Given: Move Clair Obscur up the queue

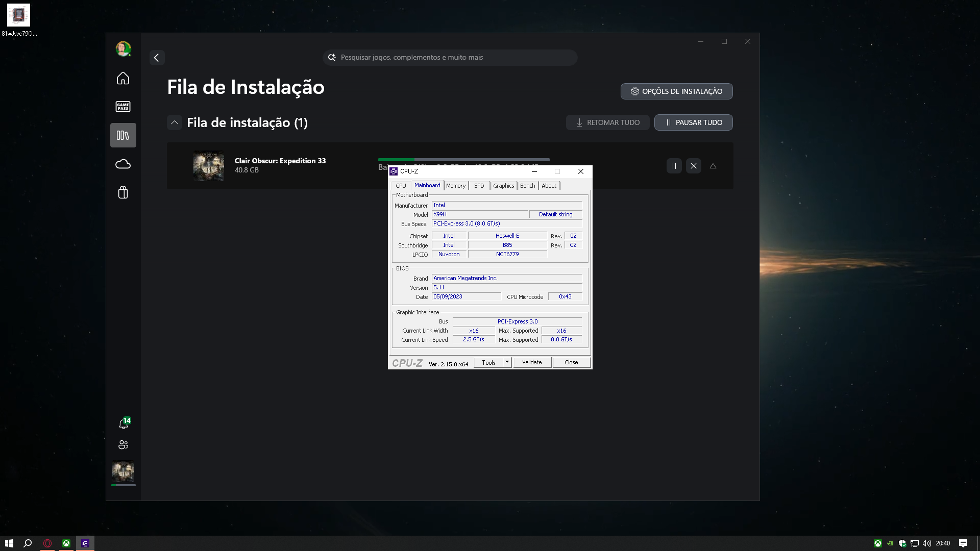Looking at the screenshot, I should click(x=713, y=166).
